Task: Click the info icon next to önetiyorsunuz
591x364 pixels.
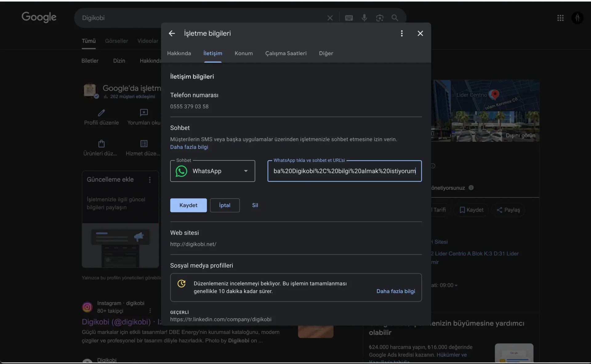Action: (471, 188)
